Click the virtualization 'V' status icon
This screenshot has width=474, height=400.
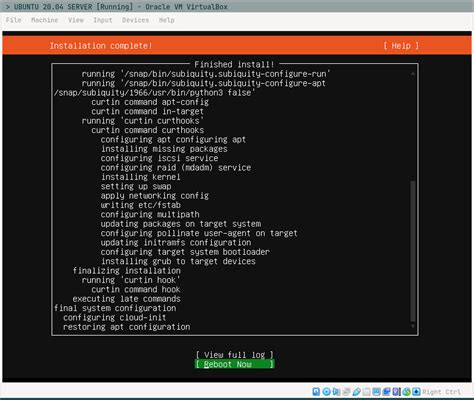point(396,392)
